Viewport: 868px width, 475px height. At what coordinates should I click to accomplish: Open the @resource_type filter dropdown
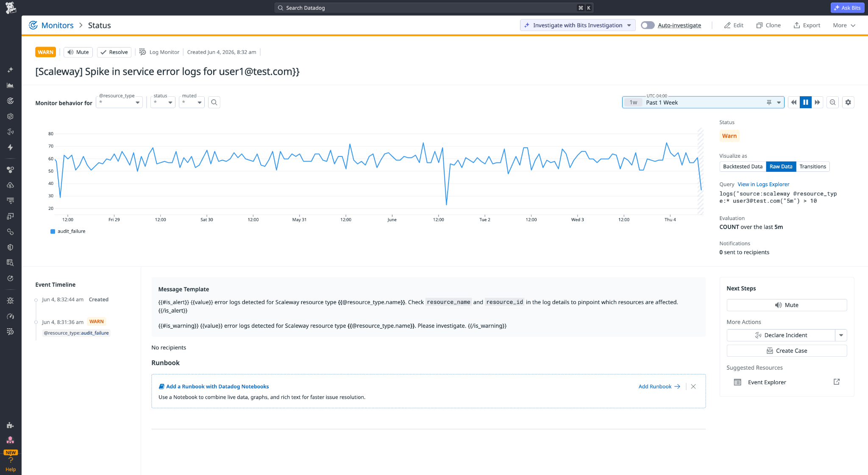[x=119, y=102]
